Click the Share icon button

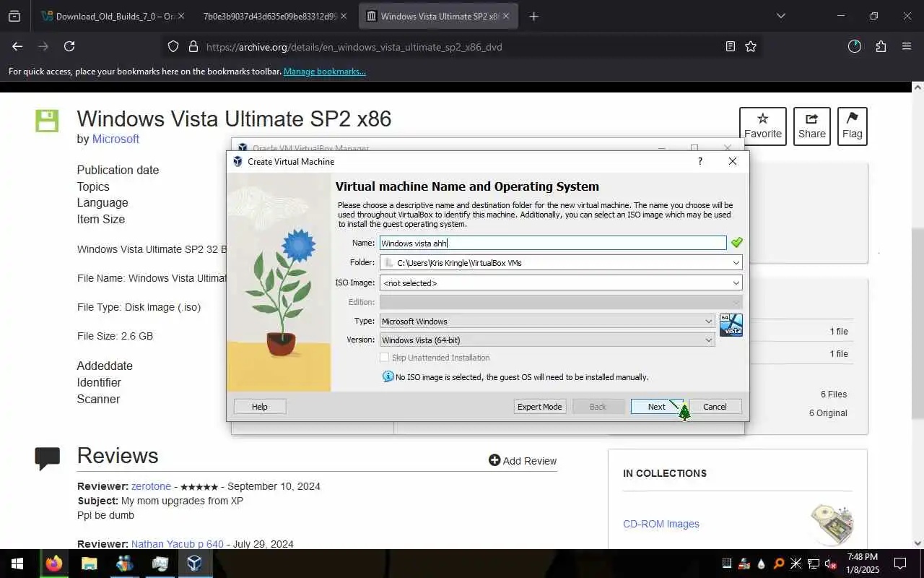pos(812,126)
